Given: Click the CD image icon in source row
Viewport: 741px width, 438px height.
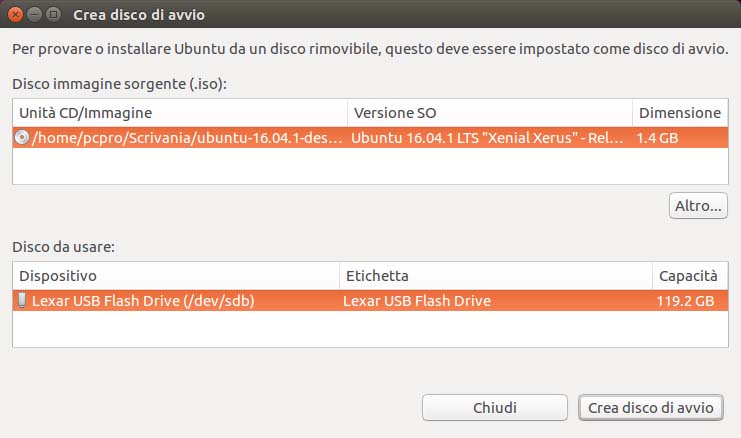Looking at the screenshot, I should (22, 138).
